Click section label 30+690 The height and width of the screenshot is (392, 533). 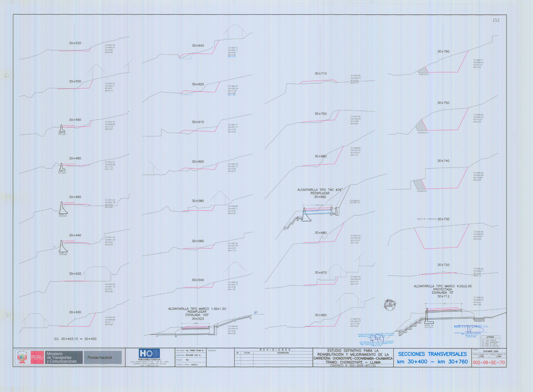(x=321, y=156)
